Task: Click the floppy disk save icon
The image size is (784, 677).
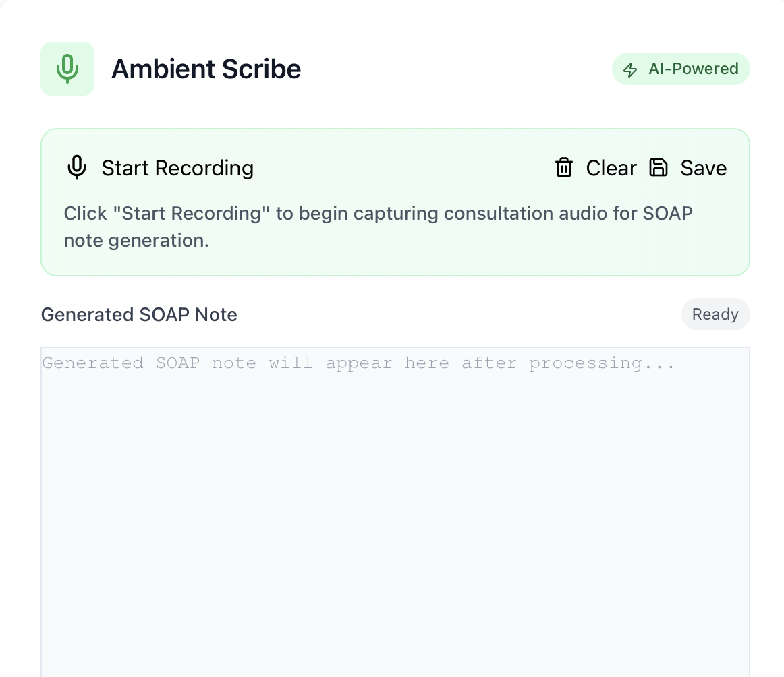Action: 659,167
